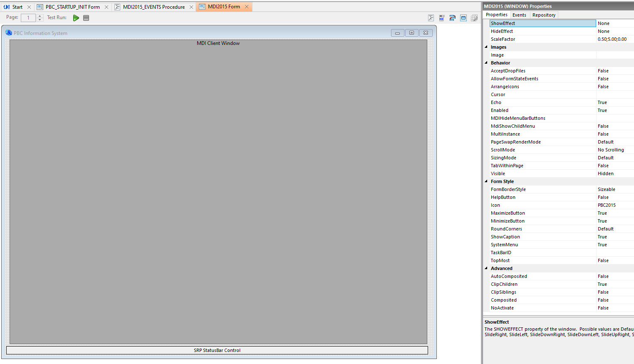Screen dimensions: 634x364
Task: Toggle the AcceptDropFiles False value
Action: 615,71
